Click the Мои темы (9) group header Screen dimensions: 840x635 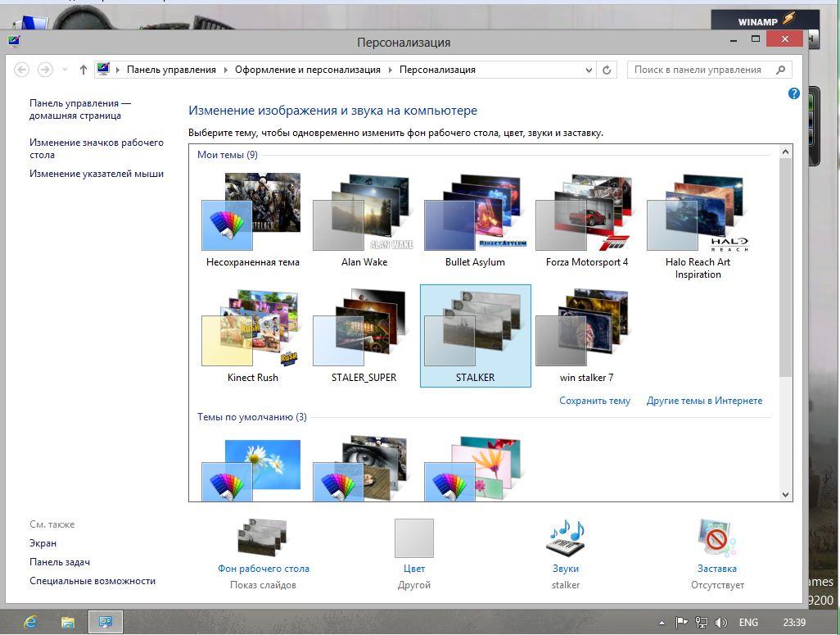tap(227, 155)
